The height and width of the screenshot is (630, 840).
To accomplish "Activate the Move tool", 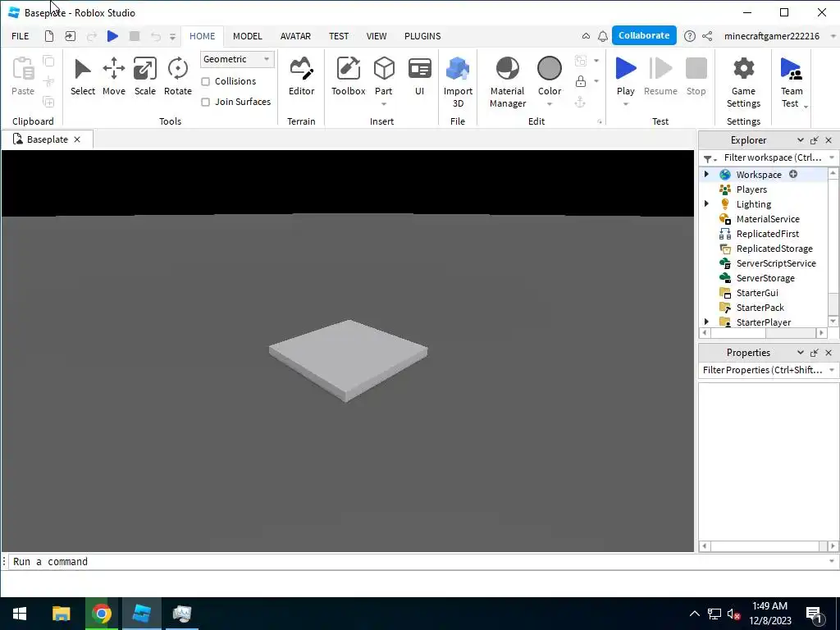I will click(x=113, y=77).
